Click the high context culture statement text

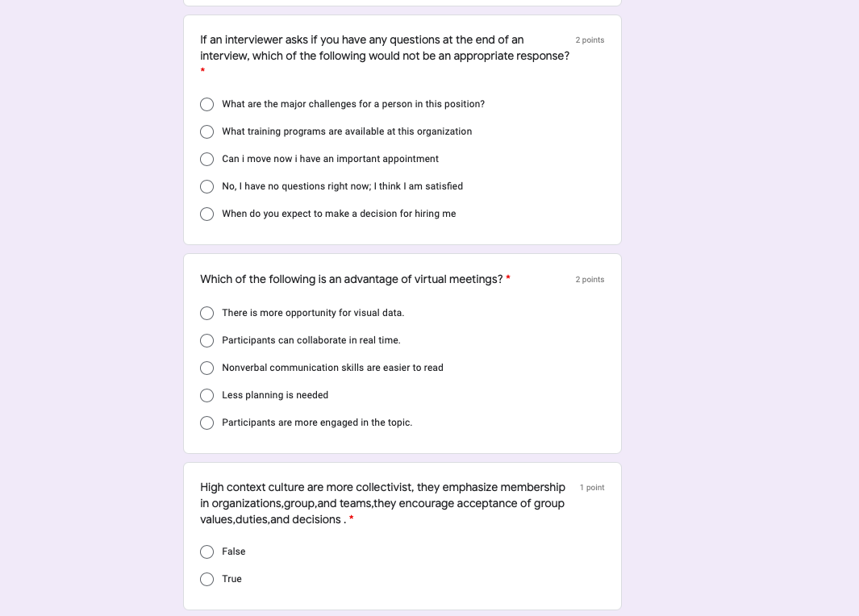(x=382, y=502)
